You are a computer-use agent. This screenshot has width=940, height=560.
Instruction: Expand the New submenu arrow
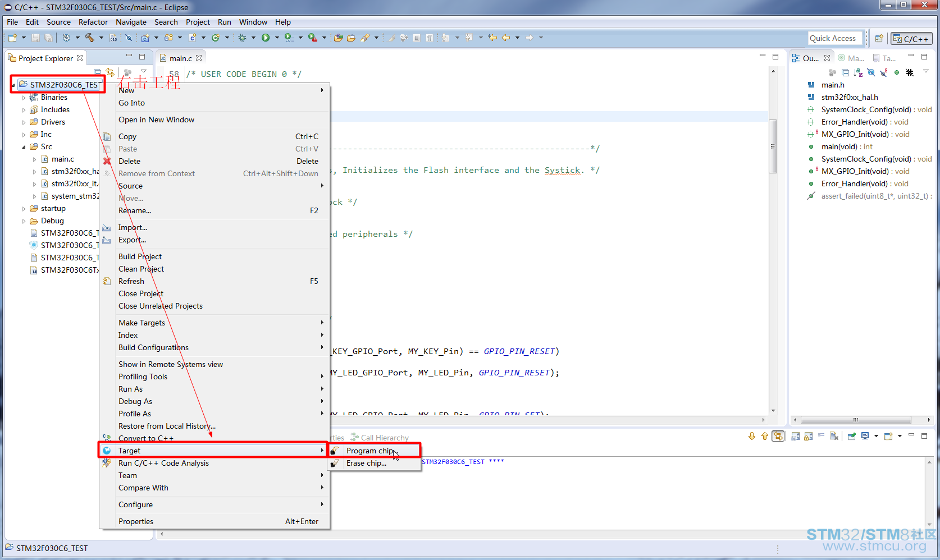(x=322, y=90)
